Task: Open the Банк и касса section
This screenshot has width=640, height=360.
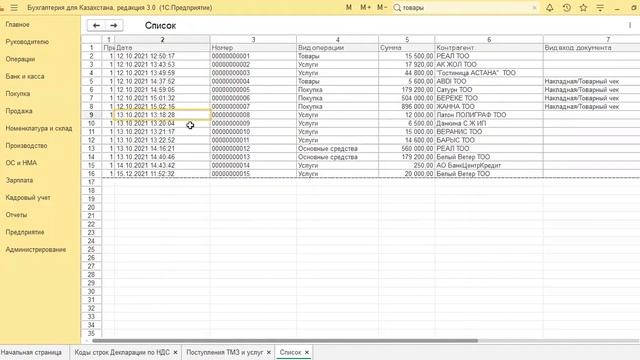Action: pyautogui.click(x=25, y=76)
